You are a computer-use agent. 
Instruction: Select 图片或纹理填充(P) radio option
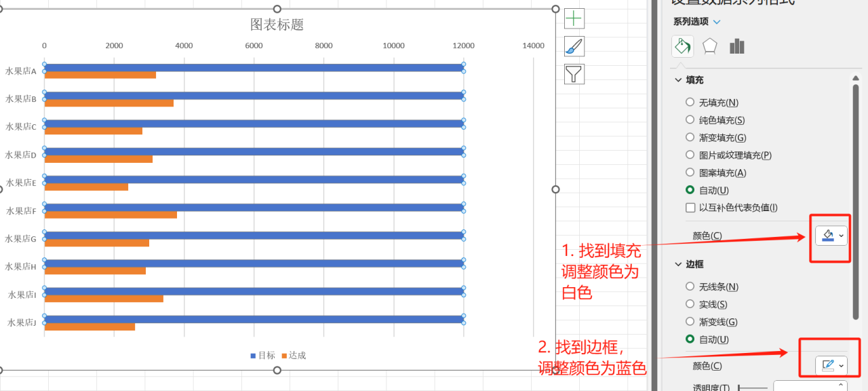[690, 155]
